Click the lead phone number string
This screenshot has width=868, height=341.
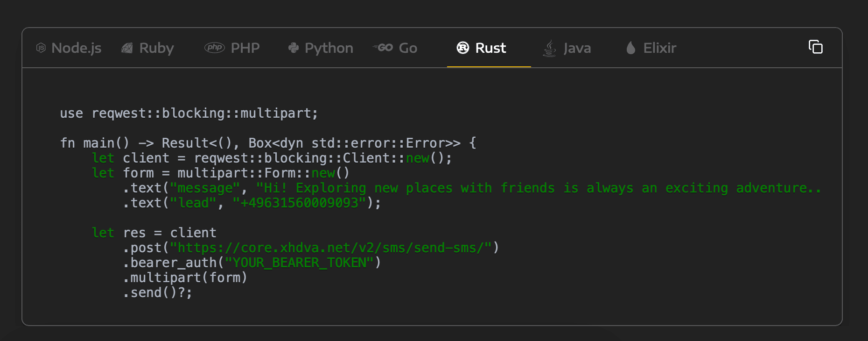pos(299,203)
